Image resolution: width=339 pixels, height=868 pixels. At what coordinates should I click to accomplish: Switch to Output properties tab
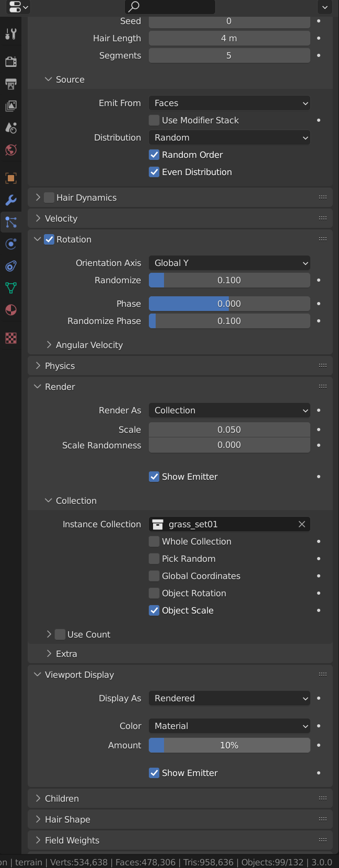[x=11, y=84]
